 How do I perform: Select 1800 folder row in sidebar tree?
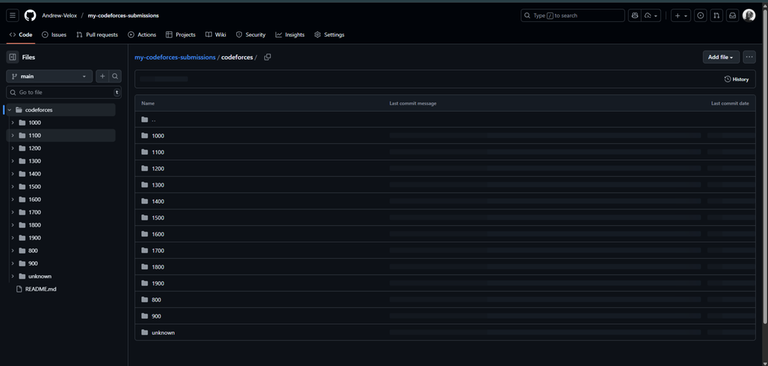pos(61,225)
